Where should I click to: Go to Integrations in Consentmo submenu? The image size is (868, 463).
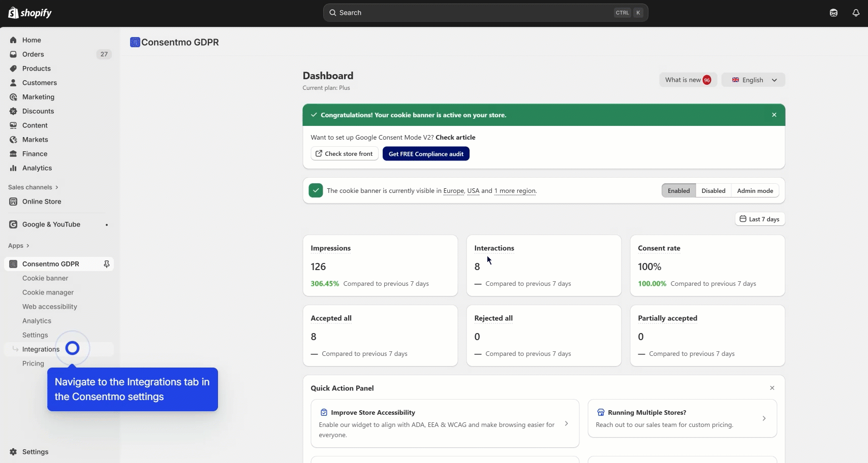click(x=41, y=349)
